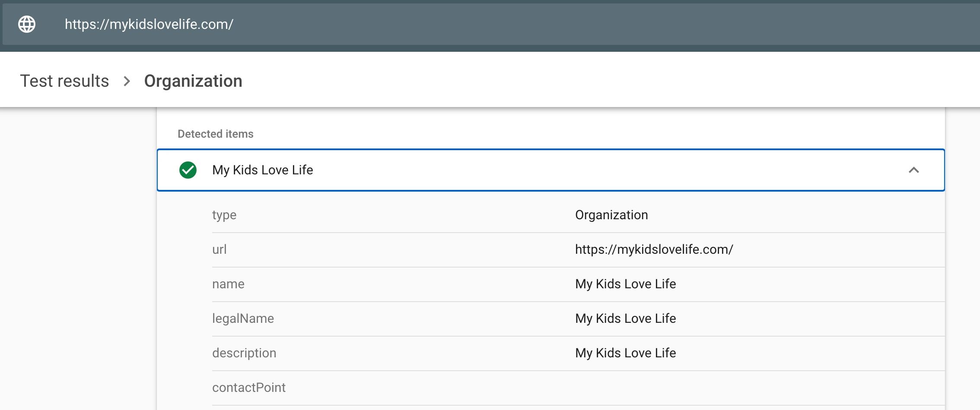Select the contactPoint property row
980x410 pixels.
click(249, 388)
